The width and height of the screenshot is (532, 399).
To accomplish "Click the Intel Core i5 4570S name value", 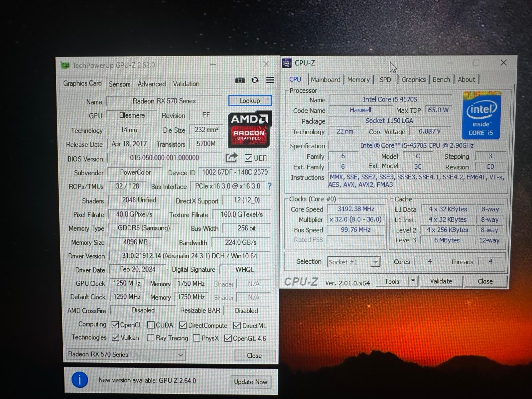I will pos(390,99).
